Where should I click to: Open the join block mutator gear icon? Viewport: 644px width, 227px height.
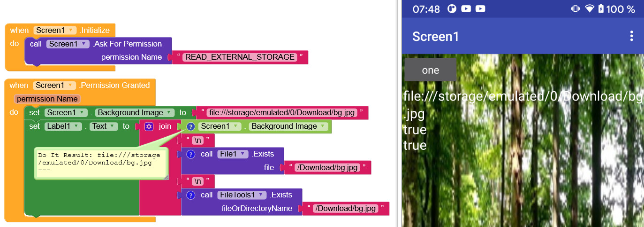(149, 126)
